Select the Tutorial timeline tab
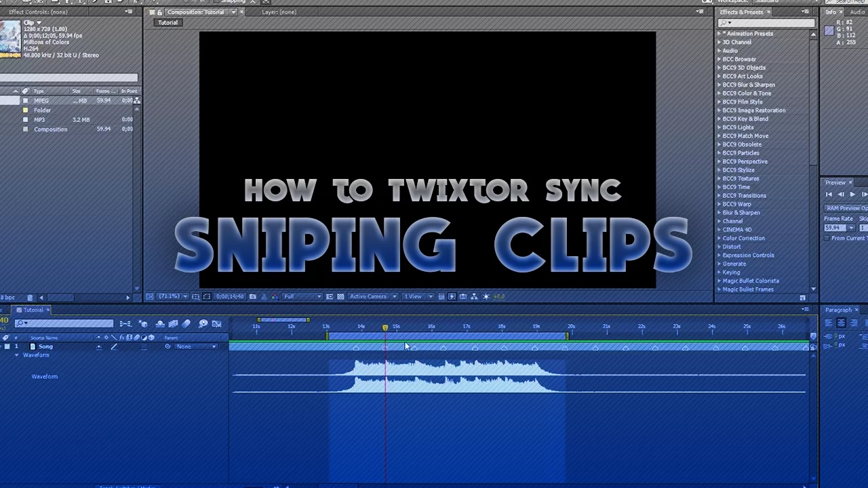Screen dimensions: 868x488 coord(33,310)
